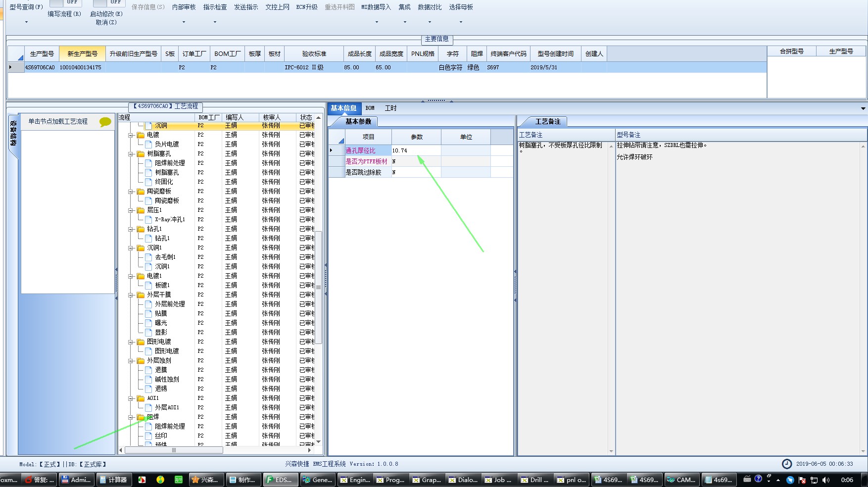
Task: Click the yellow speech bubble icon
Action: pos(105,122)
